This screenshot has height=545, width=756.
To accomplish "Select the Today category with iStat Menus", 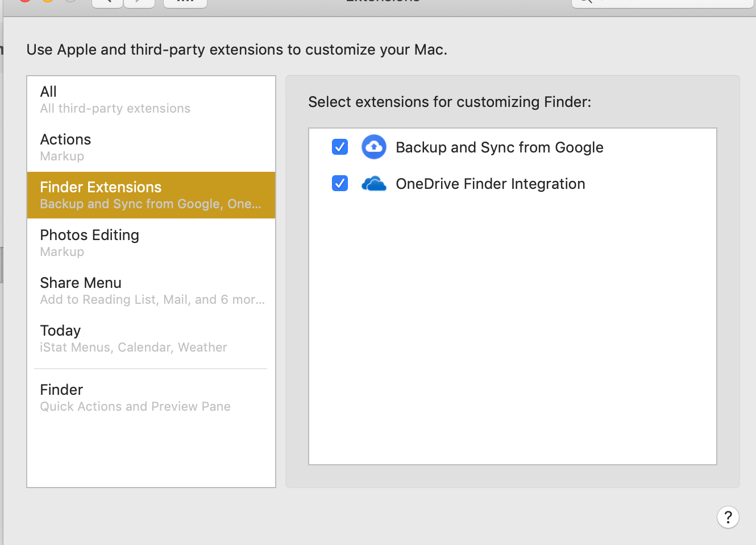I will click(151, 338).
